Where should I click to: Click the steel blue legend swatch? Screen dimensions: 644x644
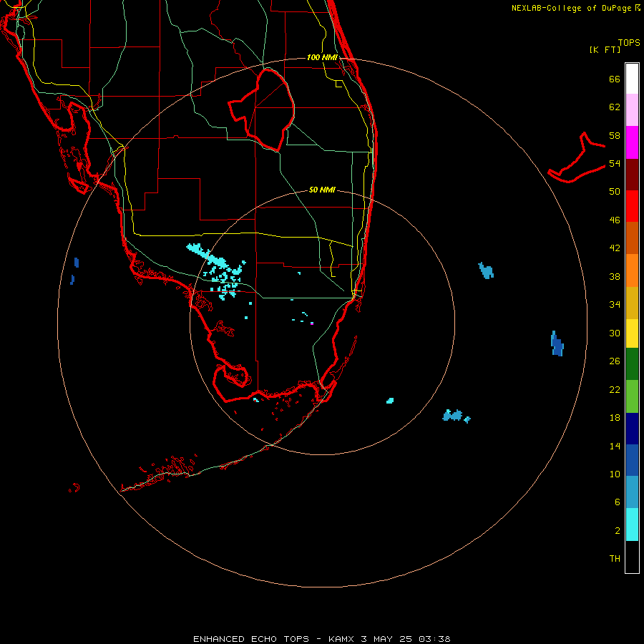pyautogui.click(x=632, y=492)
